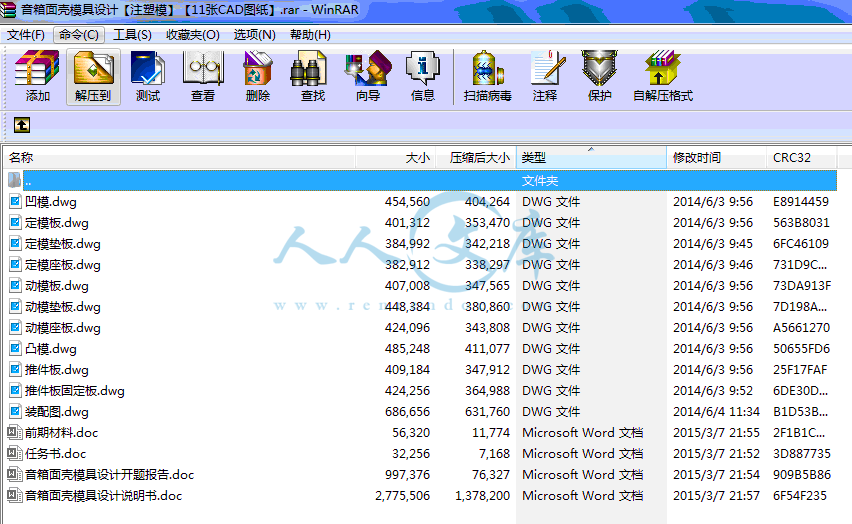
Task: Click the file icon of 动模座板.dwg
Action: (15, 328)
